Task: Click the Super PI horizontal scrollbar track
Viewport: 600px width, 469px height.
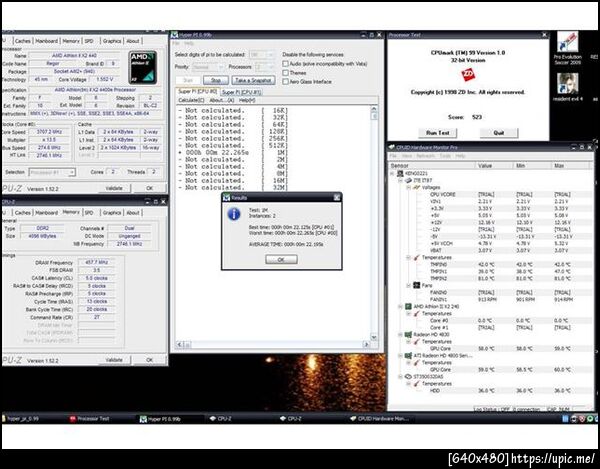Action: coord(273,344)
